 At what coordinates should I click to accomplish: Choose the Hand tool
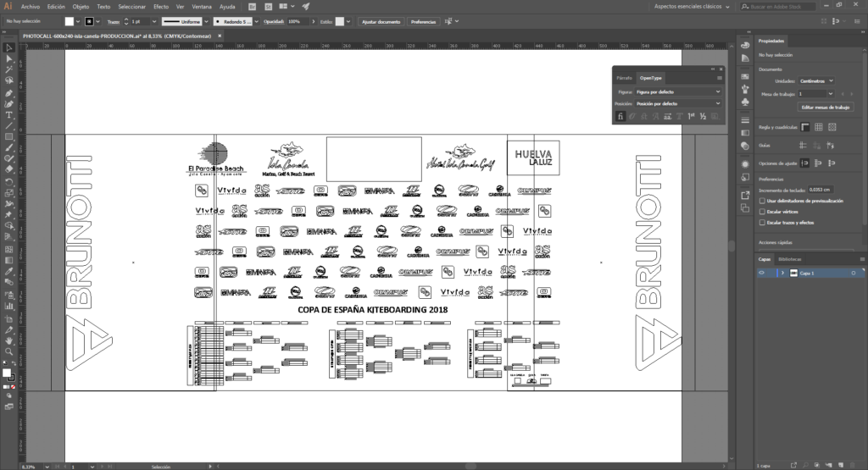tap(8, 340)
